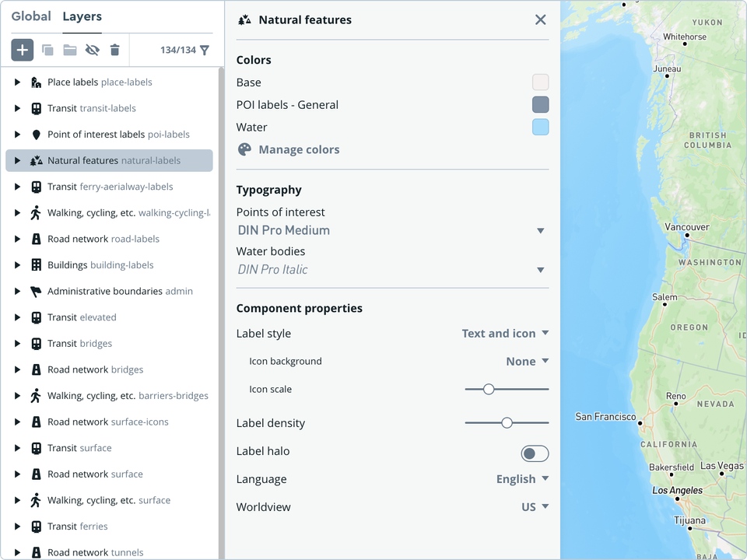747x560 pixels.
Task: Open the Label style dropdown
Action: pyautogui.click(x=505, y=334)
